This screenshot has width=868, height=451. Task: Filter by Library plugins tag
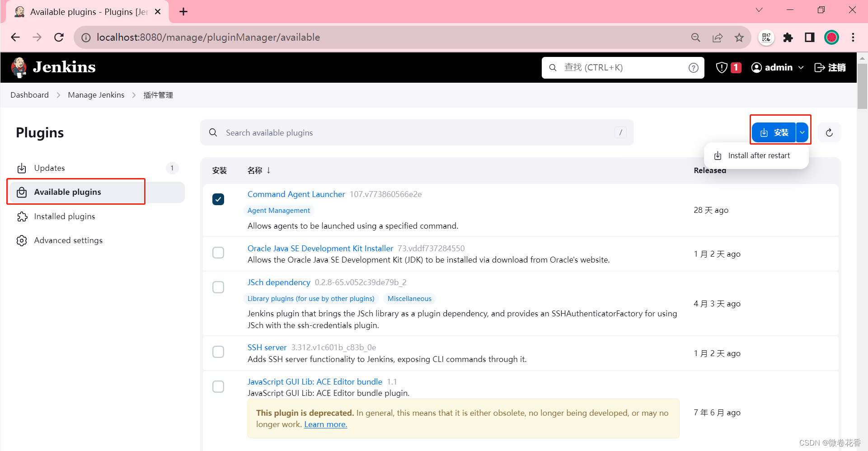point(311,299)
